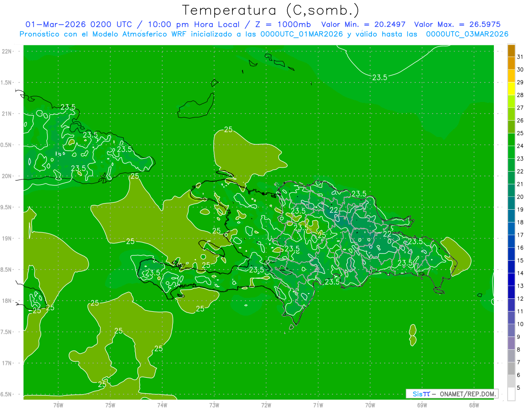Click the '72W' longitude axis label
The height and width of the screenshot is (411, 532).
point(266,405)
